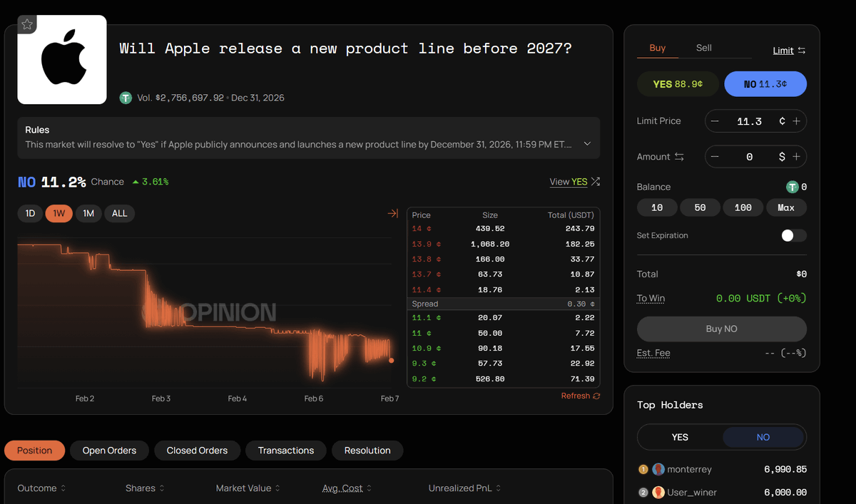Choose the NO 11.3¢ outcome
856x504 pixels.
click(765, 84)
